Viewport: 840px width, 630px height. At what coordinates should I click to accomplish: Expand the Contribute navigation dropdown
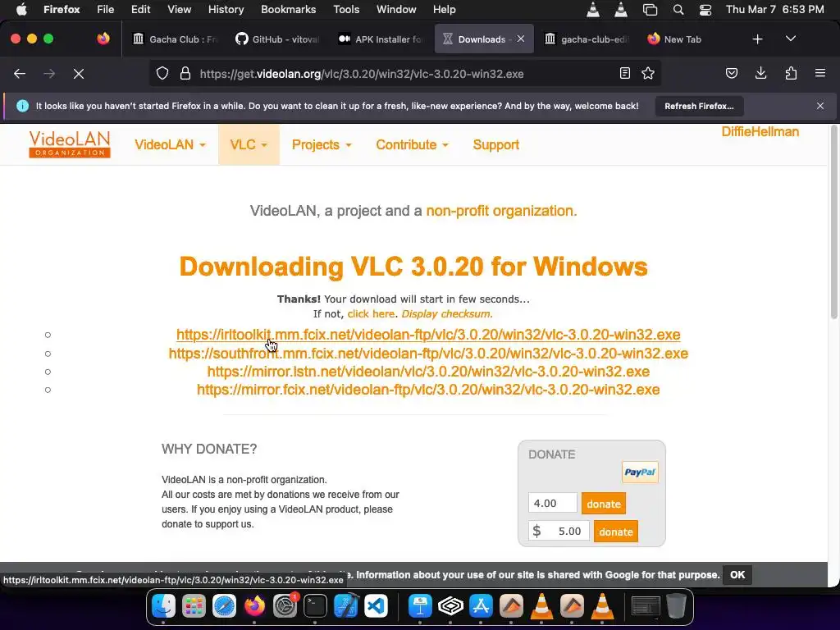(x=412, y=144)
